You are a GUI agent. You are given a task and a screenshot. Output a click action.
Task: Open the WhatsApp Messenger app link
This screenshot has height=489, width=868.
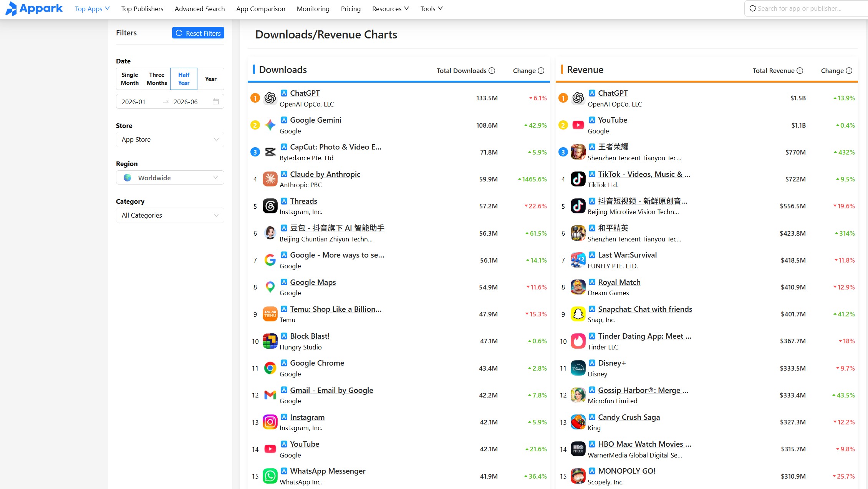coord(328,471)
